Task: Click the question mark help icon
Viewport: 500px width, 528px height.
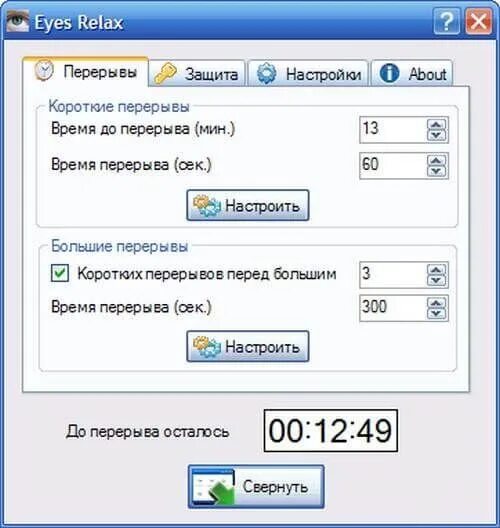Action: click(x=446, y=22)
